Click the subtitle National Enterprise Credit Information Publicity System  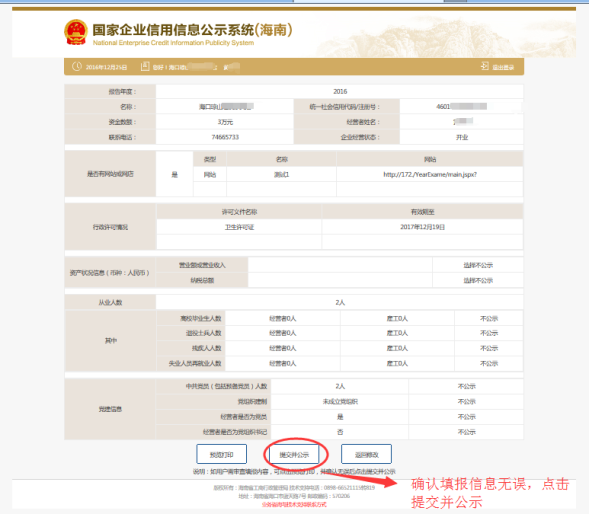(x=173, y=43)
